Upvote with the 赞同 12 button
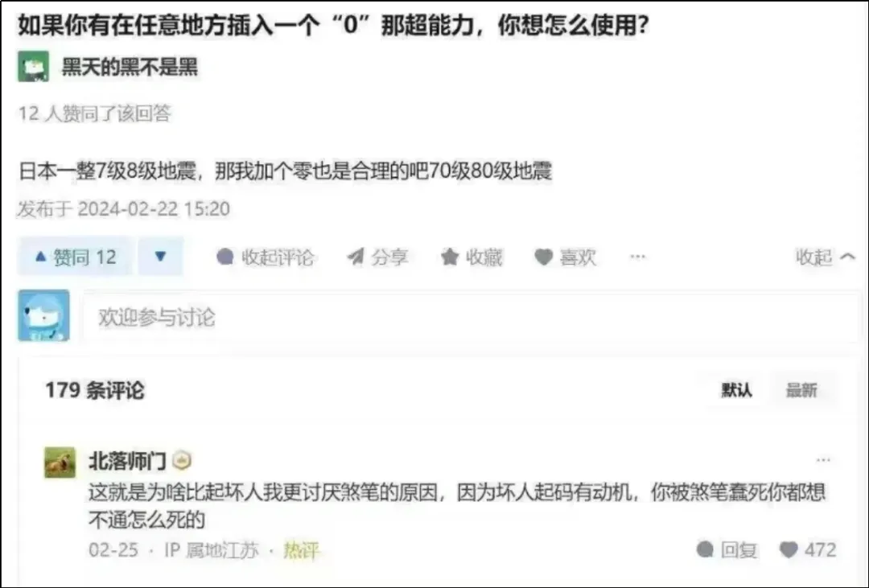 pyautogui.click(x=75, y=257)
